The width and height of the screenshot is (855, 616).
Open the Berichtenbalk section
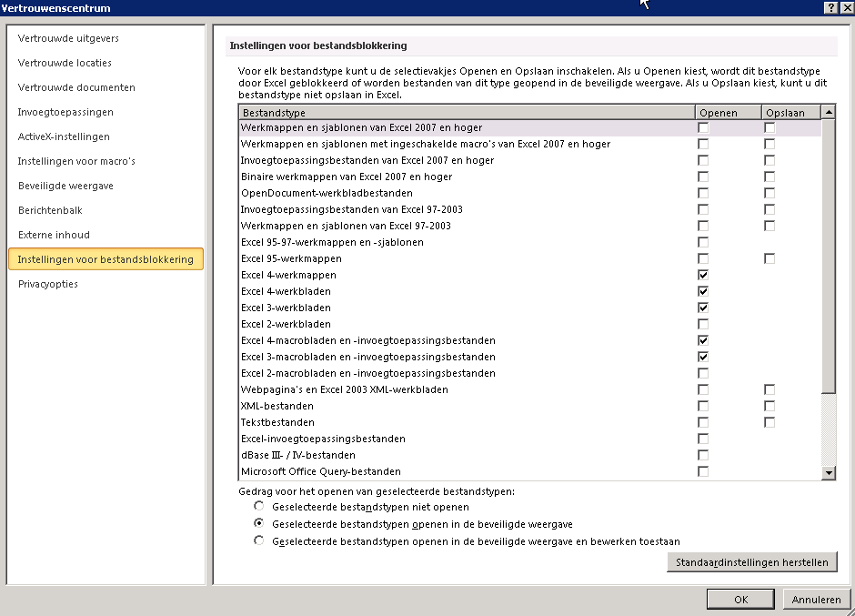coord(50,210)
